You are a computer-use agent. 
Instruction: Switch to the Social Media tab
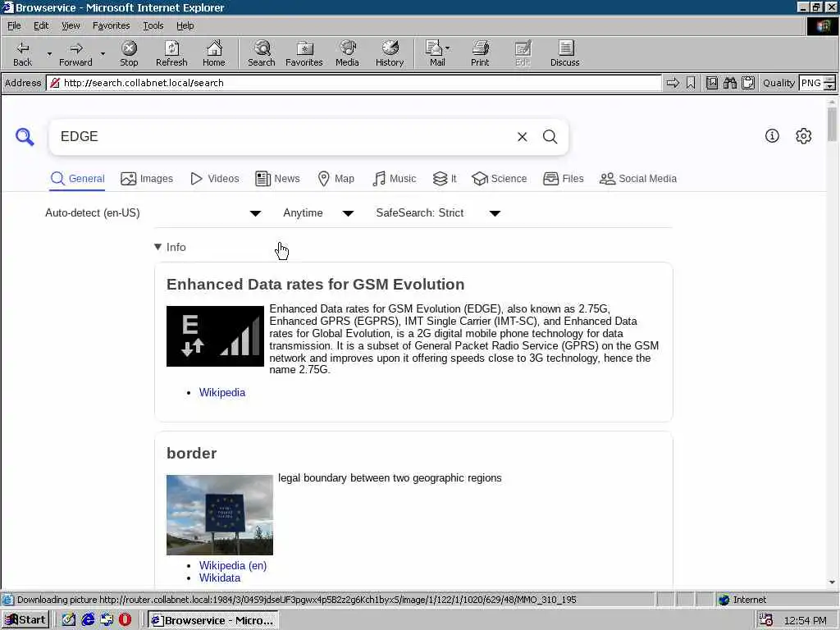point(638,178)
